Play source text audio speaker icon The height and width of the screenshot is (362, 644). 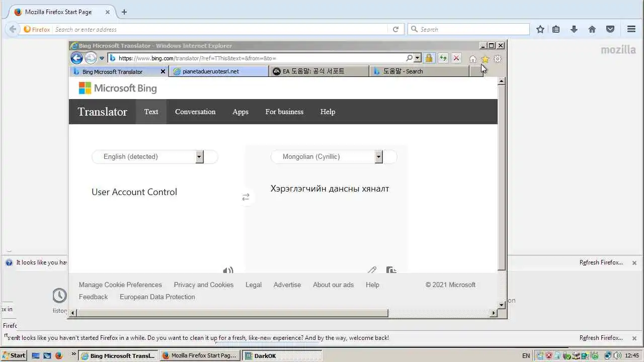tap(228, 270)
